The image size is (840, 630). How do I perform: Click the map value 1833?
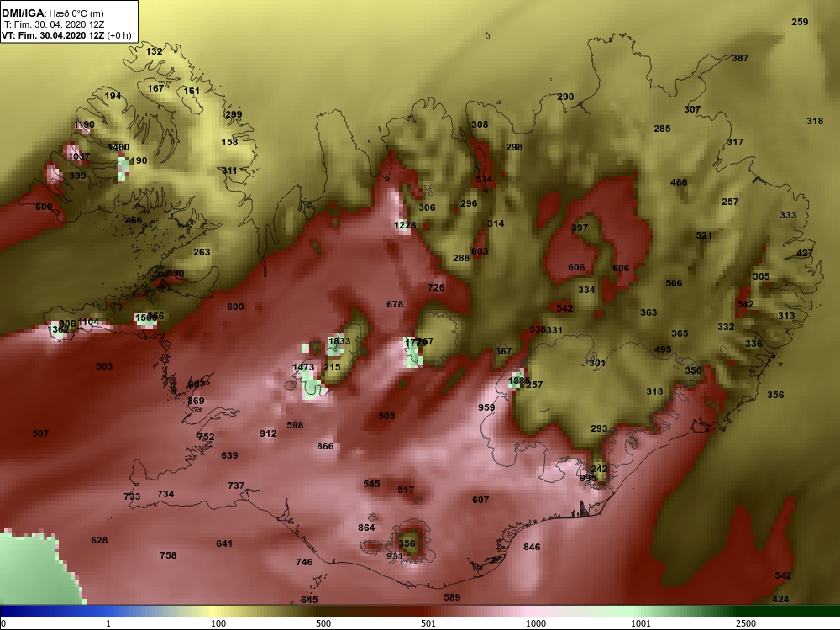tap(339, 342)
